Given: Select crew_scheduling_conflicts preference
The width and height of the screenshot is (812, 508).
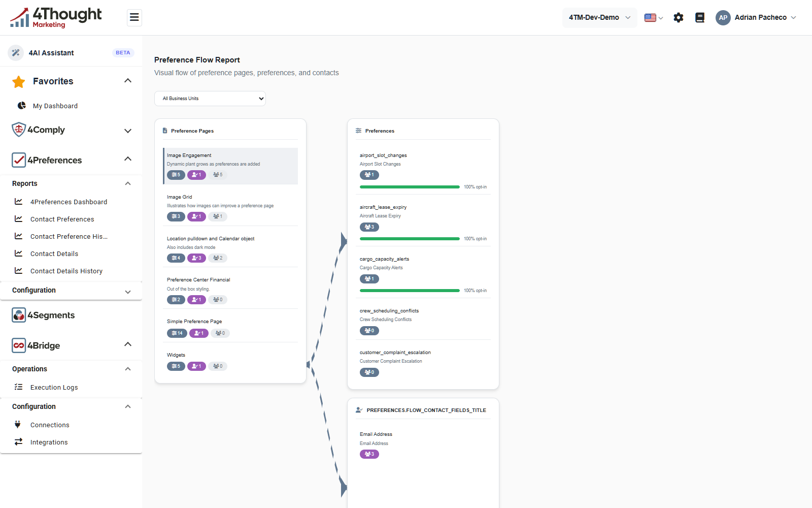Looking at the screenshot, I should (x=423, y=321).
